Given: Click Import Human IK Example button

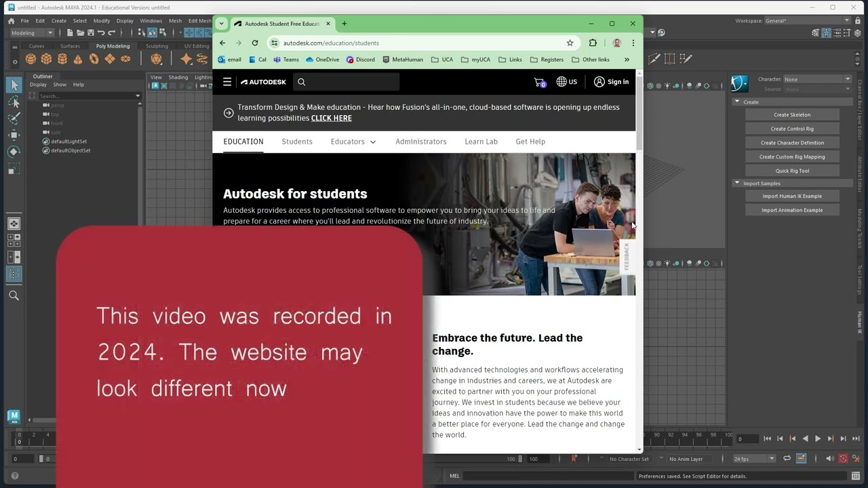Looking at the screenshot, I should (x=792, y=196).
